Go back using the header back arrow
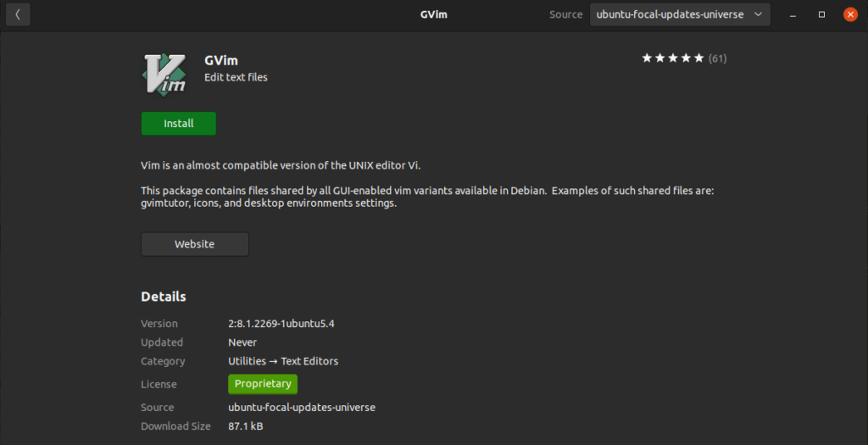 pos(18,14)
